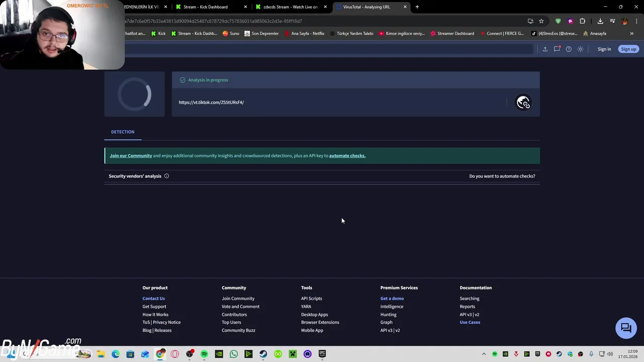This screenshot has width=644, height=362.
Task: Open File Explorer from the taskbar
Action: [101, 354]
